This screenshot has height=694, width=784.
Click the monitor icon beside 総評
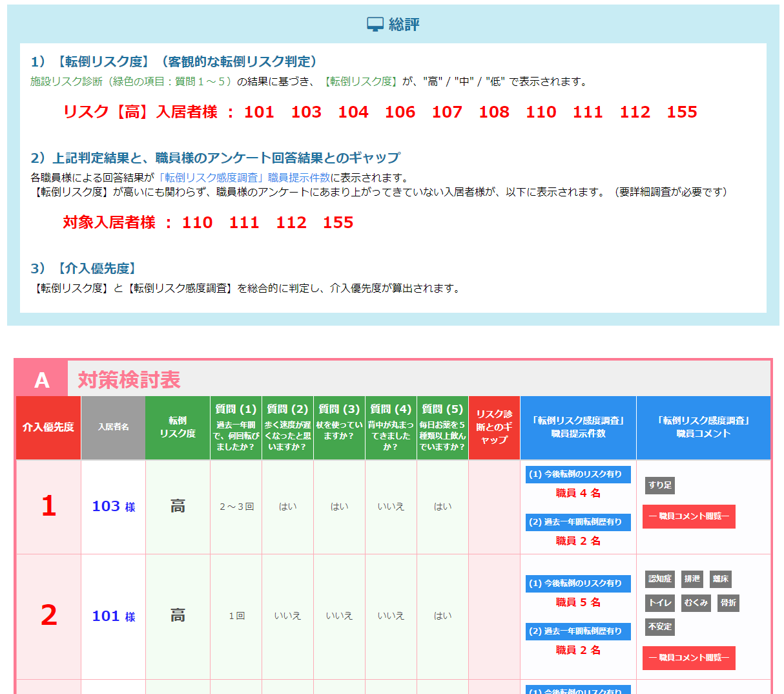[375, 25]
